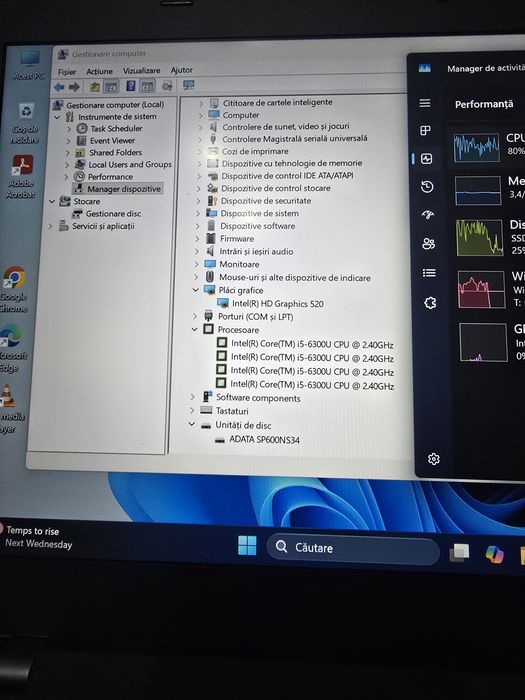Click the Căutare taskbar search box
Screen dimensions: 525x700
[x=353, y=549]
